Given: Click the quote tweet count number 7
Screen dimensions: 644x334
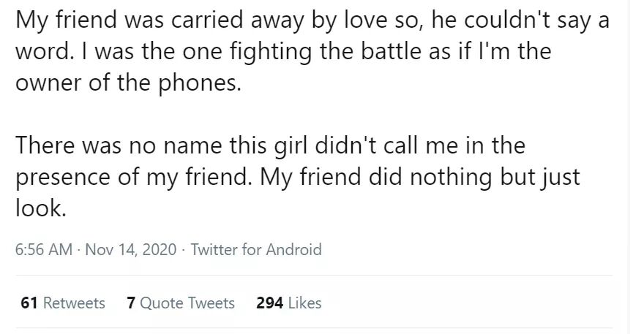Looking at the screenshot, I should [x=131, y=303].
